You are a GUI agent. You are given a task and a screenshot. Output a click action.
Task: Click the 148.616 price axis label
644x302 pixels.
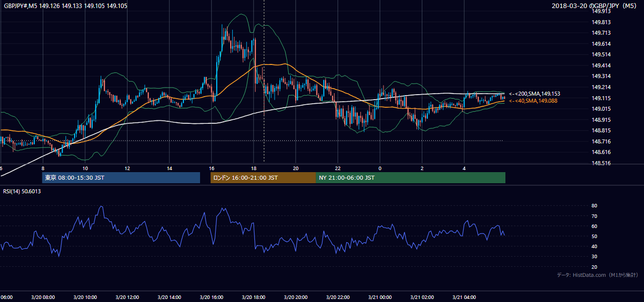tap(601, 152)
